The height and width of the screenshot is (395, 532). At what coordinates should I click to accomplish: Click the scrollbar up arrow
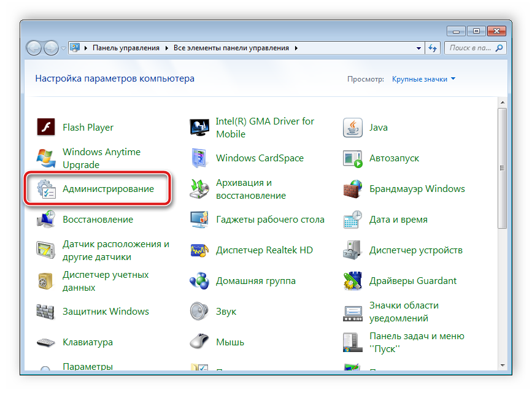(503, 102)
